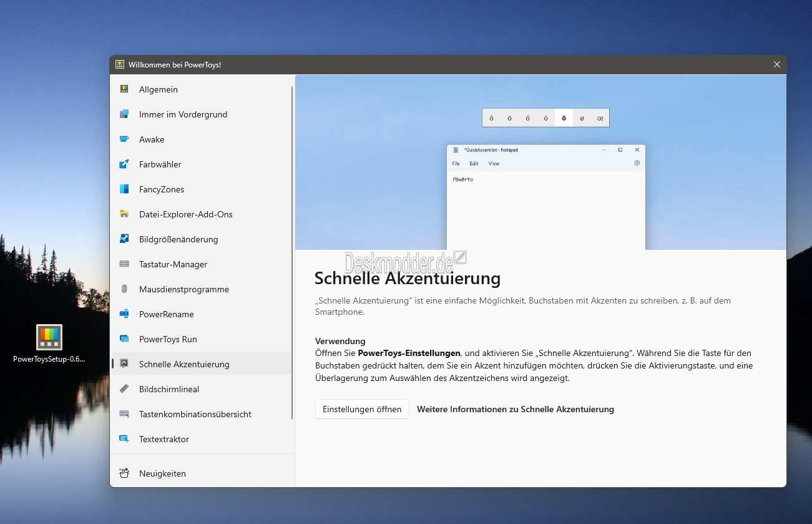The image size is (812, 524).
Task: Click the Datei-Explorer-Add-Ons folder icon
Action: click(124, 214)
